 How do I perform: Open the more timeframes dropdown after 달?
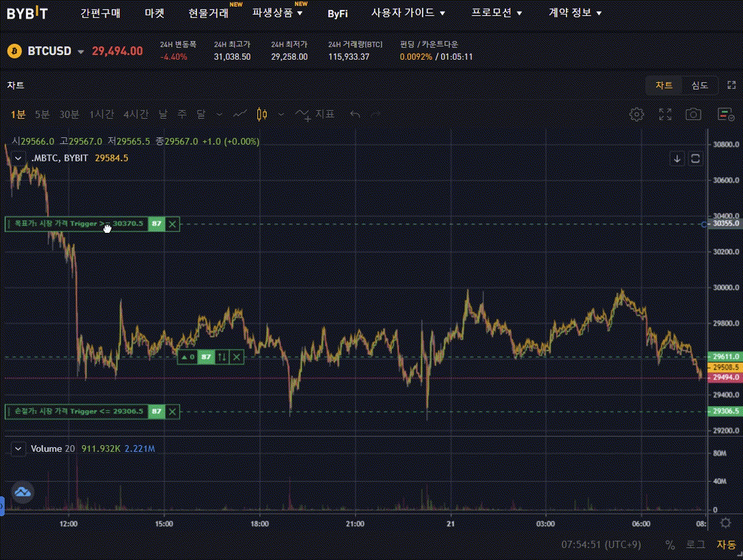click(x=219, y=114)
